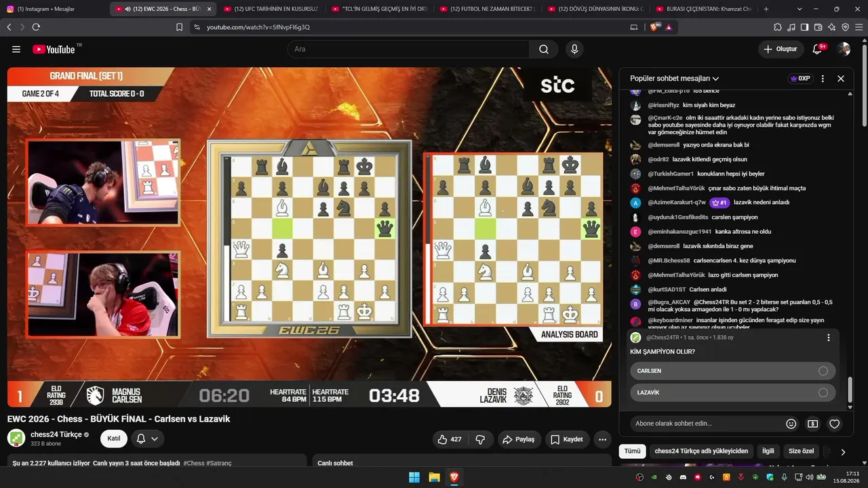This screenshot has height=488, width=868.
Task: Open the Windows Start menu
Action: point(414,477)
